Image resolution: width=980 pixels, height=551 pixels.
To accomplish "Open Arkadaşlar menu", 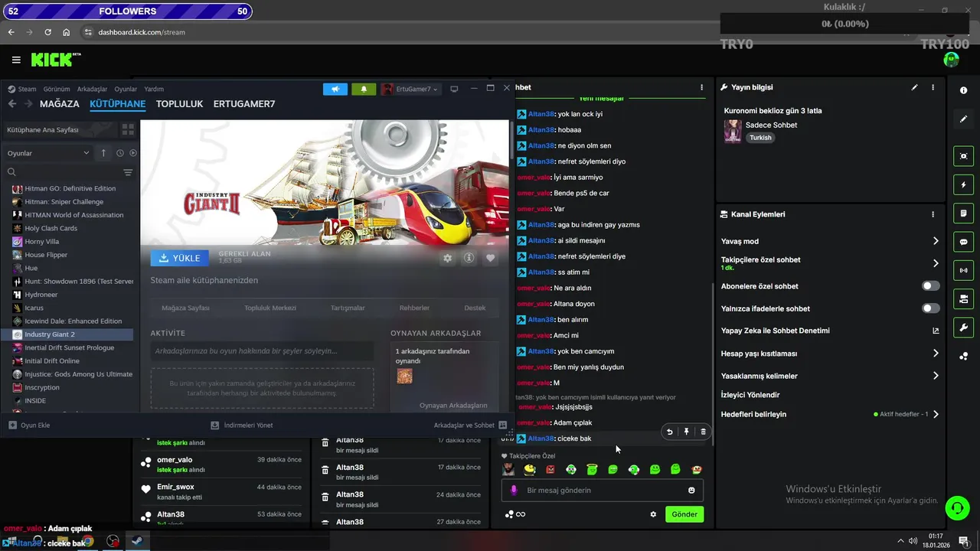I will 92,89.
